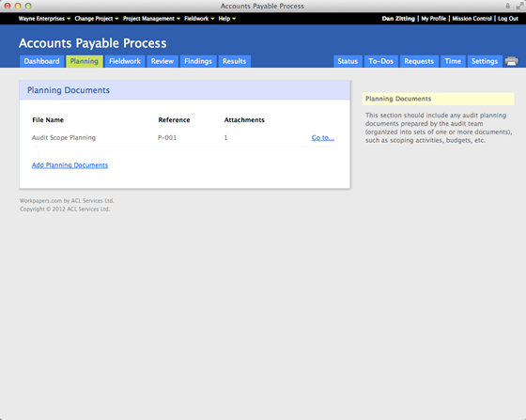Viewport: 526px width, 420px height.
Task: Click the P-001 reference value
Action: click(x=167, y=137)
